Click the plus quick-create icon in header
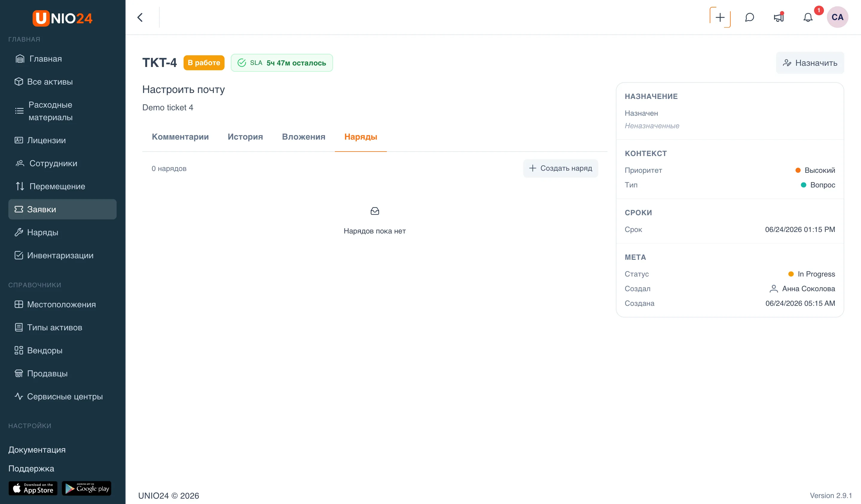This screenshot has height=504, width=861. coord(720,17)
